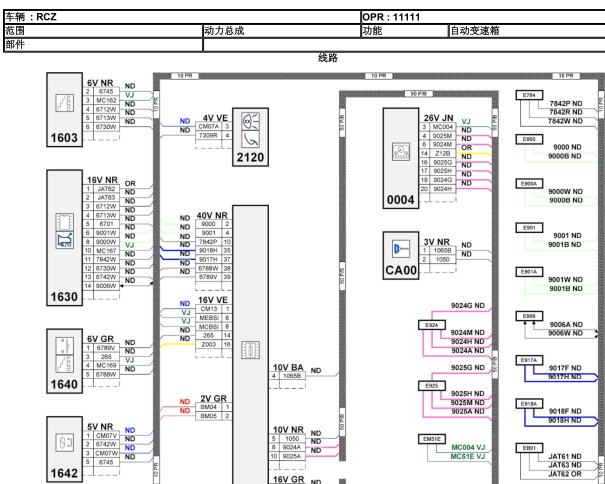Click the headlamp icon in component 2120
Image resolution: width=605 pixels, height=484 pixels.
[250, 121]
